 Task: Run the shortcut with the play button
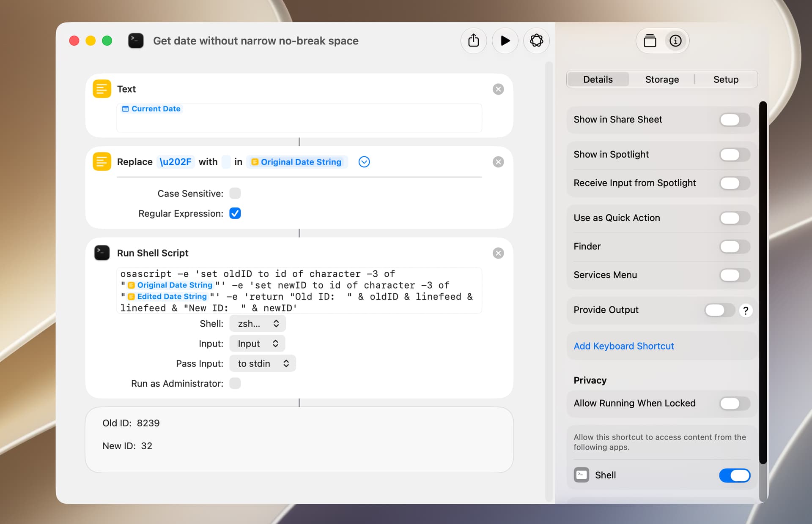click(x=505, y=41)
